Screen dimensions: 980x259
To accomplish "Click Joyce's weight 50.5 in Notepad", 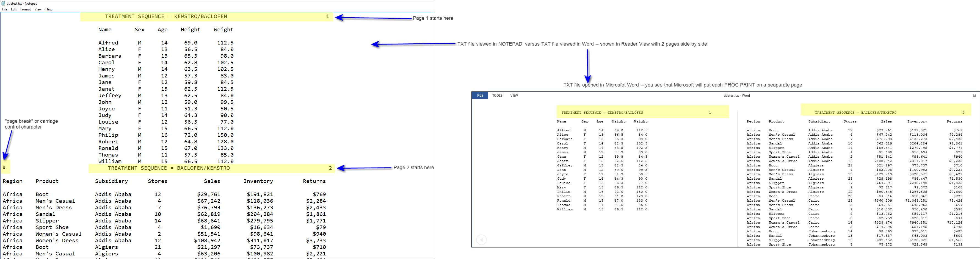I will 227,109.
